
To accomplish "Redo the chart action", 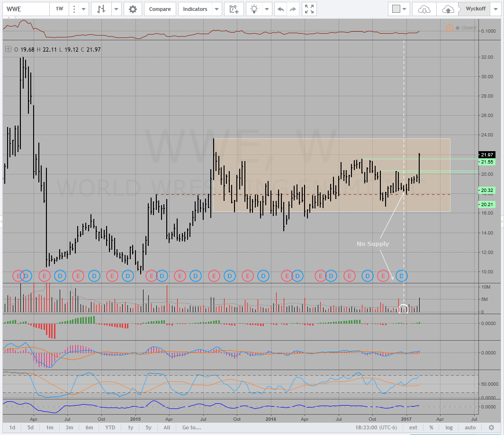I will (x=293, y=9).
